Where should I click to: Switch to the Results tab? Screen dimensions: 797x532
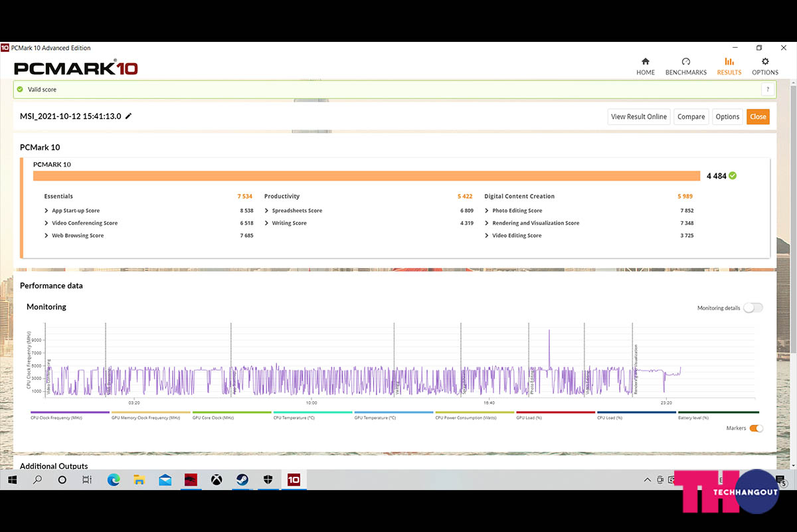click(729, 66)
